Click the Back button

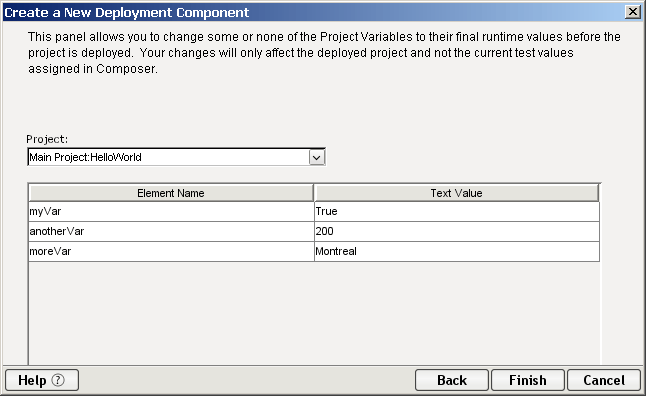pos(452,380)
